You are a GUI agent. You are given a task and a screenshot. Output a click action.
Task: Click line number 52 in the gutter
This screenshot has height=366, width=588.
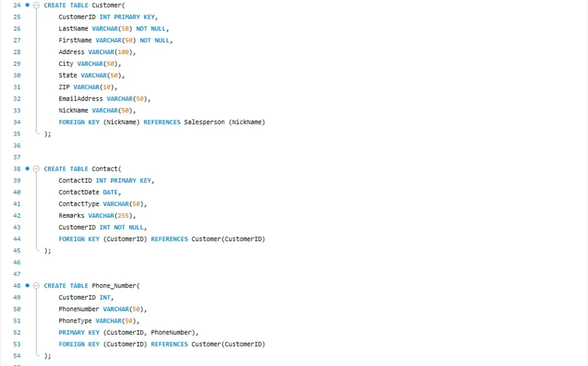click(17, 332)
